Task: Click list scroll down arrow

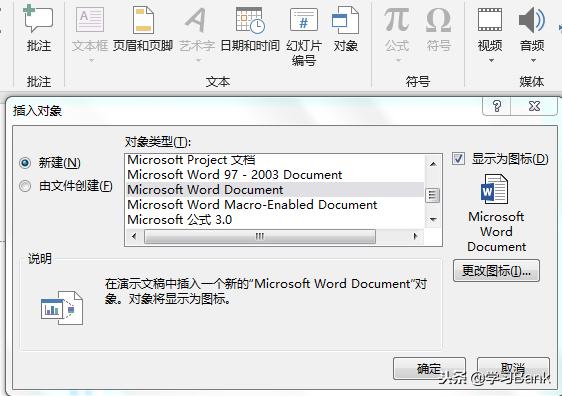Action: tap(433, 219)
